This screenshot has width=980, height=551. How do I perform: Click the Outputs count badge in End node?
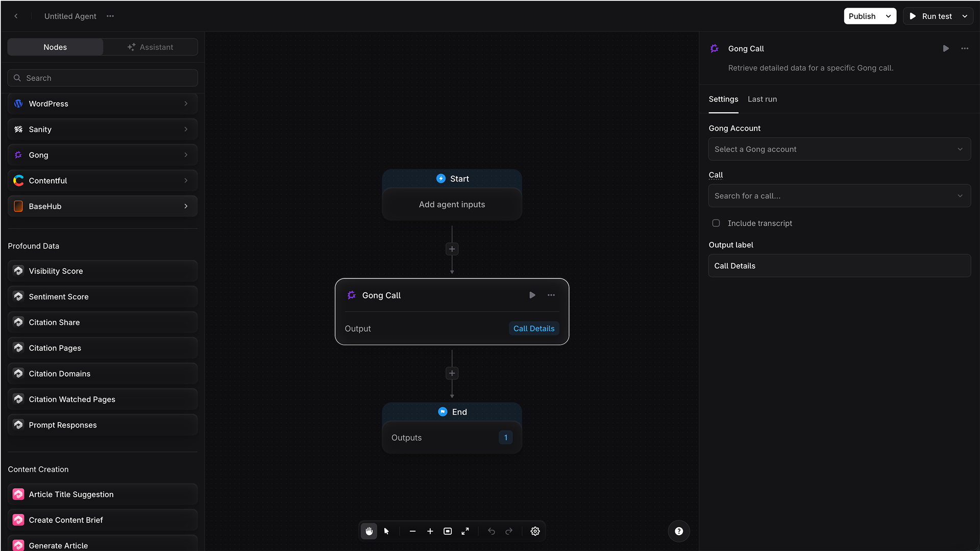[505, 438]
